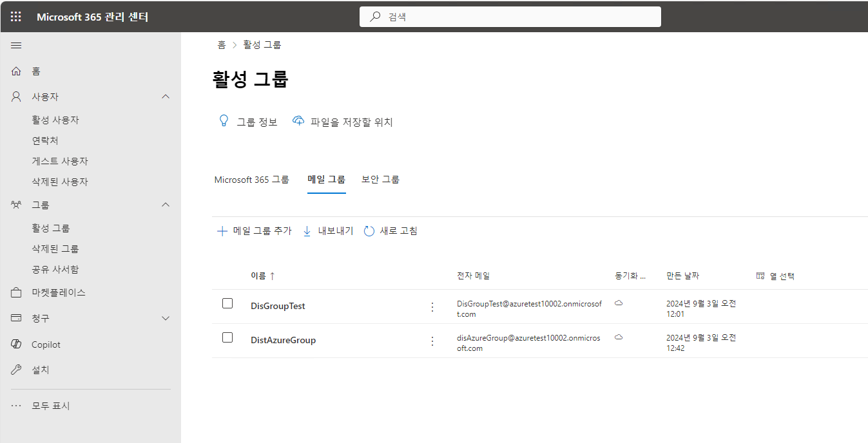Click the 활성 그룹 breadcrumb link
The image size is (868, 443).
point(262,44)
